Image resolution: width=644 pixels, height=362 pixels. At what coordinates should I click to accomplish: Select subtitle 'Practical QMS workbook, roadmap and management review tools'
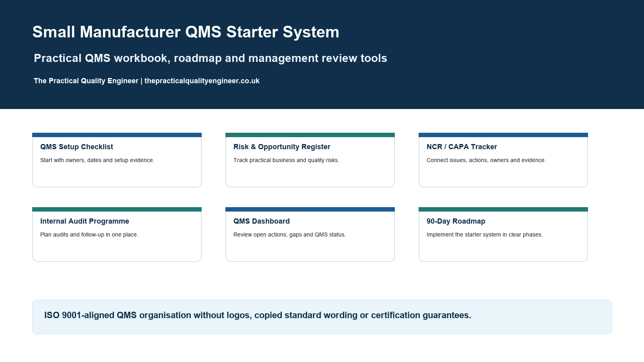coord(211,58)
